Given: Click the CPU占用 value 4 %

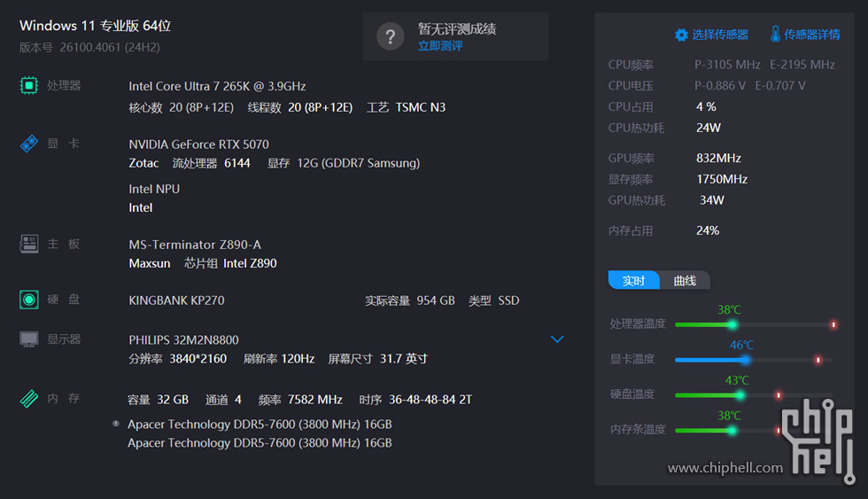Looking at the screenshot, I should [x=707, y=107].
